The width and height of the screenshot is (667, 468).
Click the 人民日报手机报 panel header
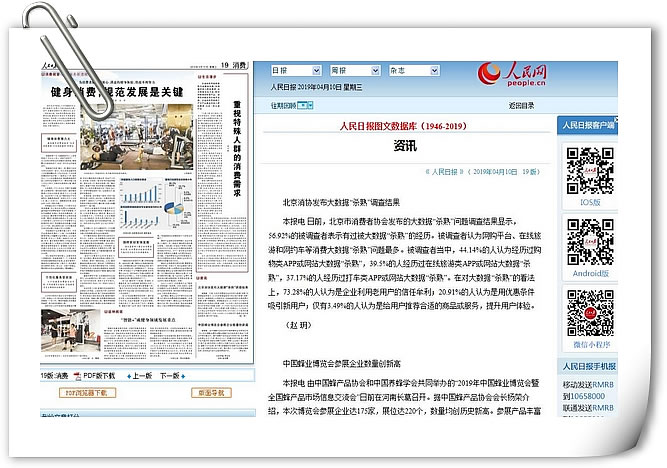click(x=588, y=366)
